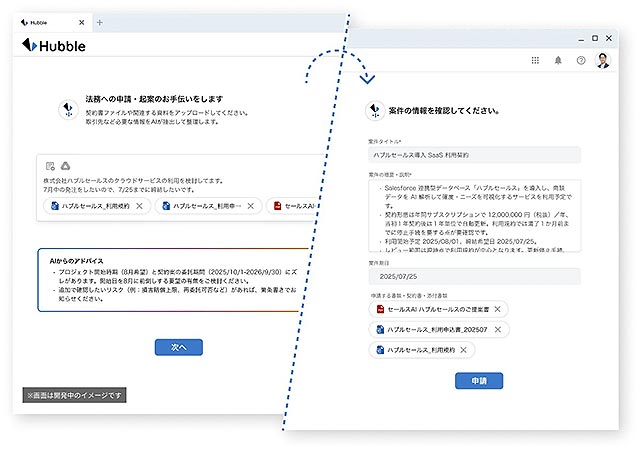Click the assistant icon beside 案件の情報を確認してください
The width and height of the screenshot is (640, 451).
[x=375, y=111]
